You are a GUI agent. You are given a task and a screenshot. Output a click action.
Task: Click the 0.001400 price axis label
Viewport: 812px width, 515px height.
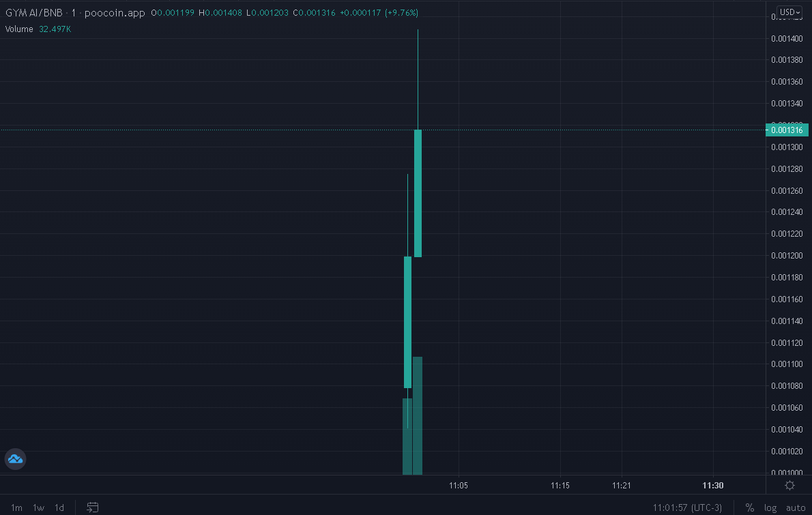click(x=787, y=39)
